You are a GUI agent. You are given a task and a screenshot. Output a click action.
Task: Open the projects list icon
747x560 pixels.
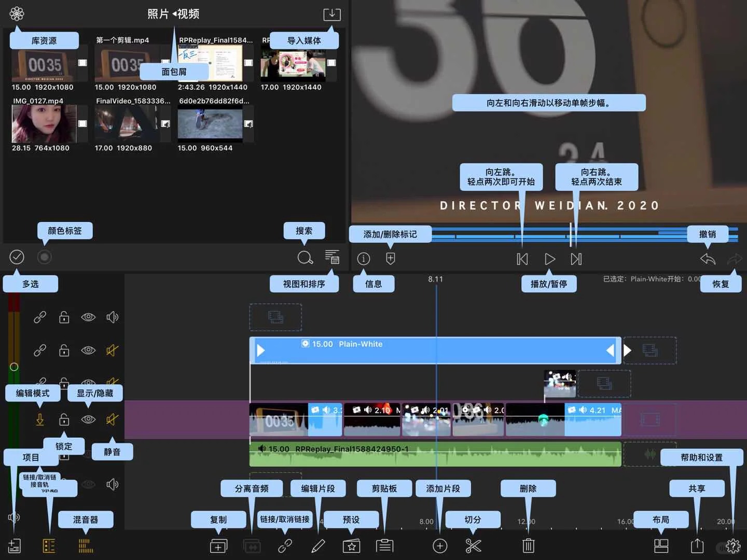pyautogui.click(x=15, y=545)
